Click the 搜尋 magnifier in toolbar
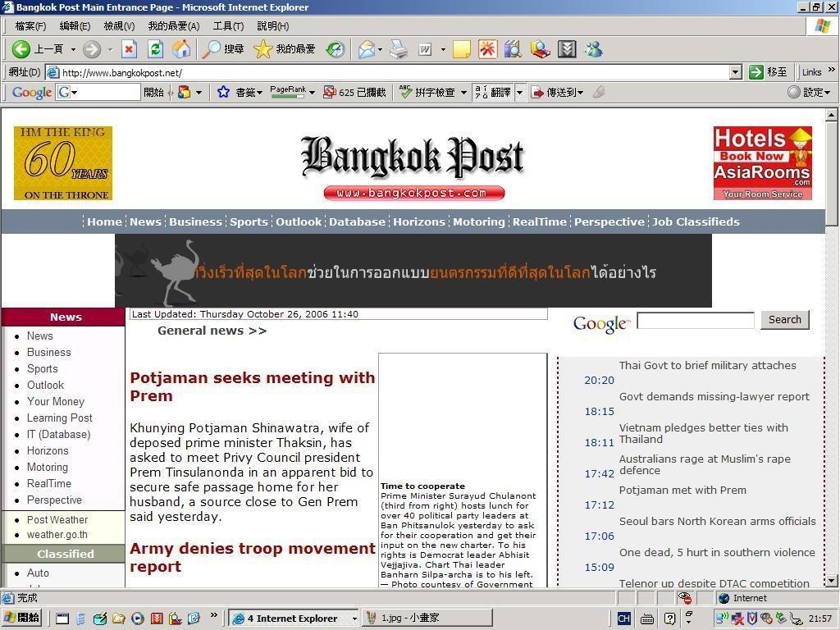This screenshot has width=840, height=630. pyautogui.click(x=212, y=49)
